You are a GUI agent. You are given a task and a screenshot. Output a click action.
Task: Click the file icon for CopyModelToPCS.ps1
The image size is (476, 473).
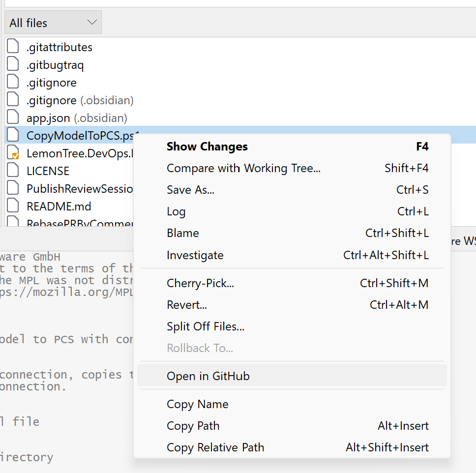(13, 136)
